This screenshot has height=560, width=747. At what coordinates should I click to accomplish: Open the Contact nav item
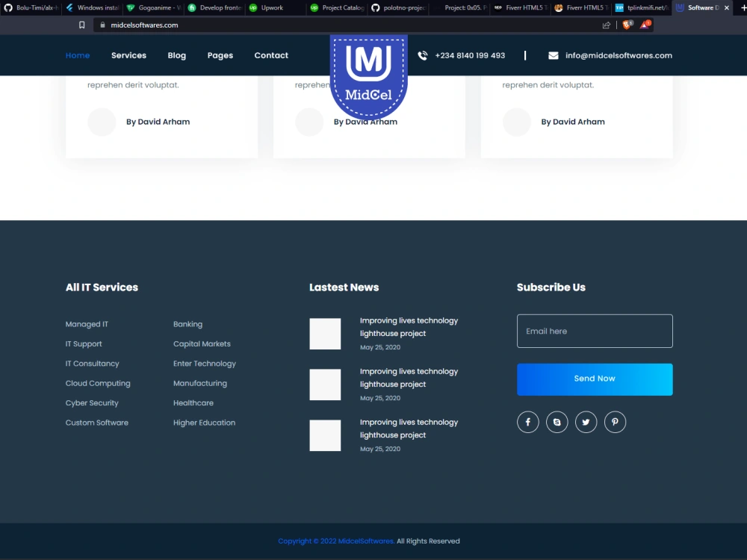tap(271, 55)
